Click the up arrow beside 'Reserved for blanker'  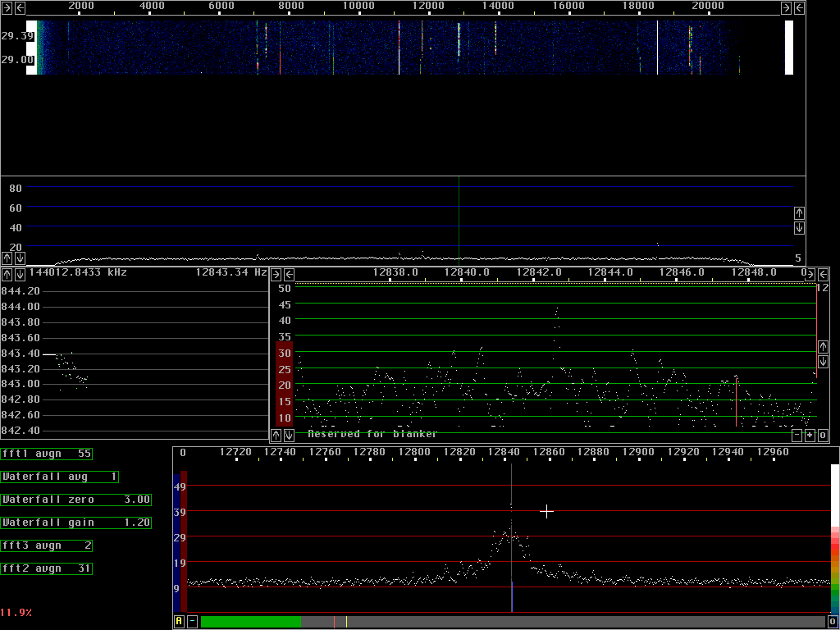coord(276,435)
